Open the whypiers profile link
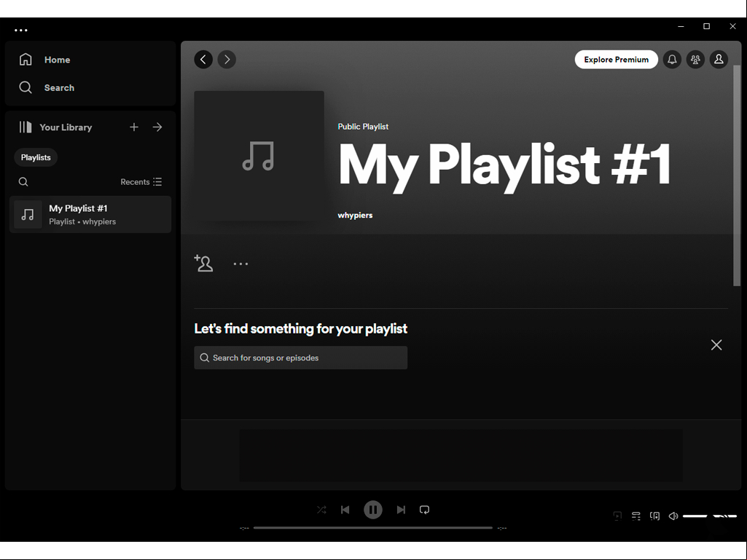747x560 pixels. coord(355,216)
